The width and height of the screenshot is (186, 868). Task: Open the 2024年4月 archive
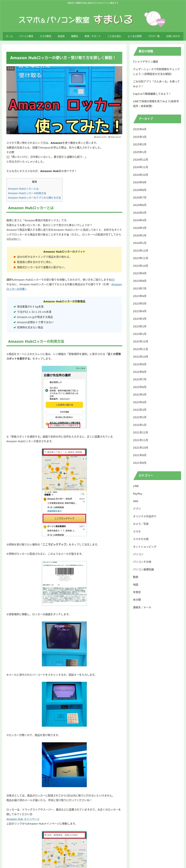tap(140, 220)
